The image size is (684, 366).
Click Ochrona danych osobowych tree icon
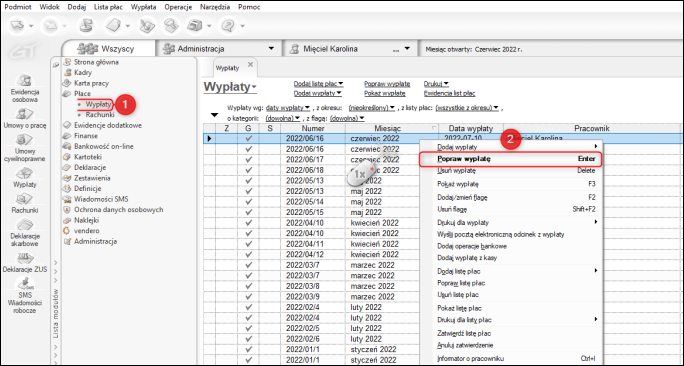pos(67,209)
